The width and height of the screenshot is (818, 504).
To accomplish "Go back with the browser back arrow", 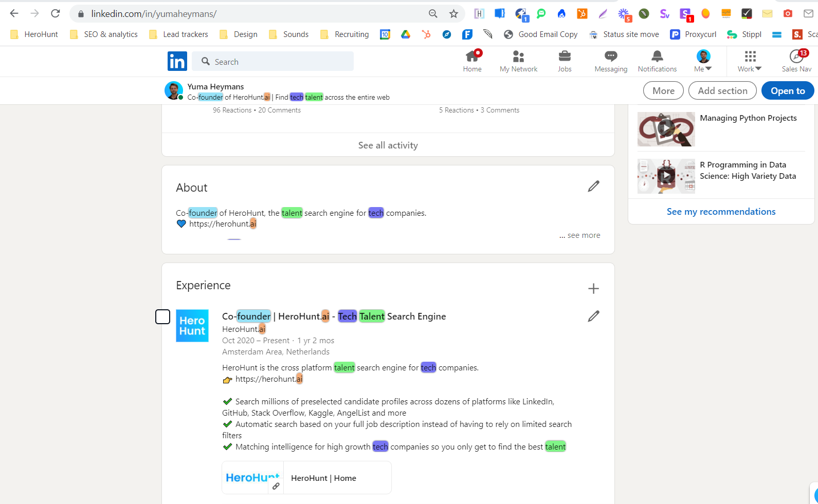I will (14, 13).
